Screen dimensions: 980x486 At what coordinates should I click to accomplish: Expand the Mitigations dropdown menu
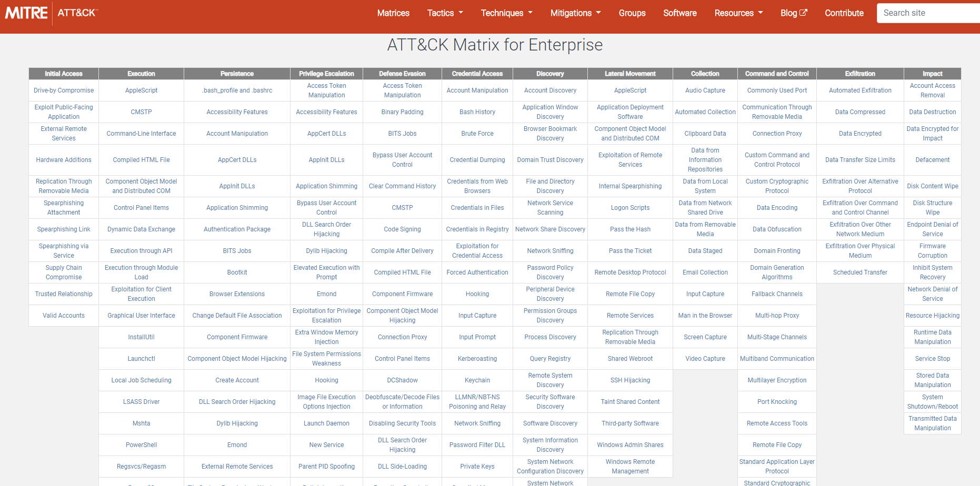(x=576, y=13)
